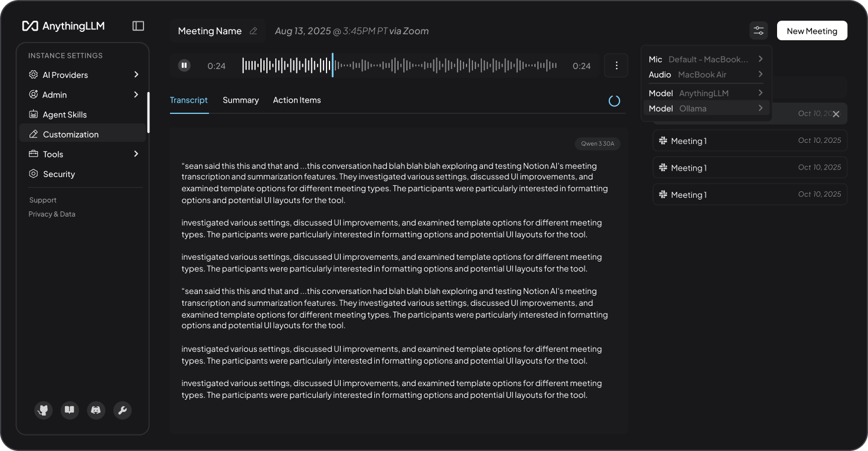Click the sidebar vertical scrollbar
Viewport: 868px width, 451px height.
click(148, 112)
